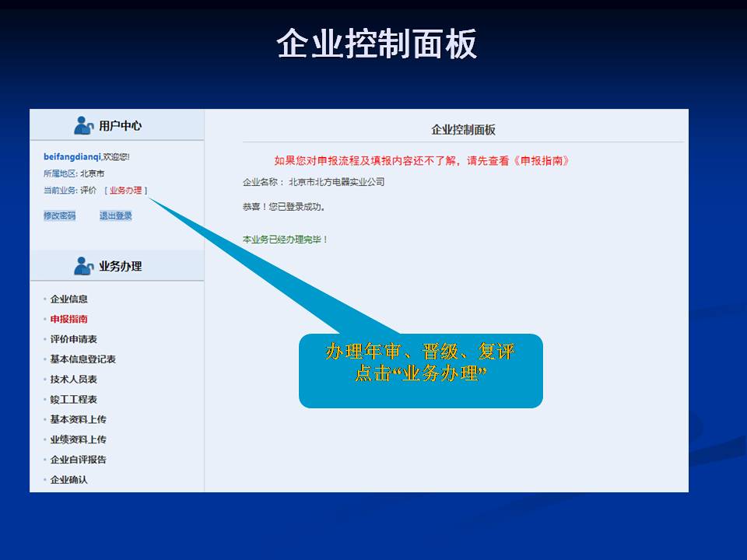Click the green 本业务已经办理完毕 message
The width and height of the screenshot is (747, 560).
point(285,240)
